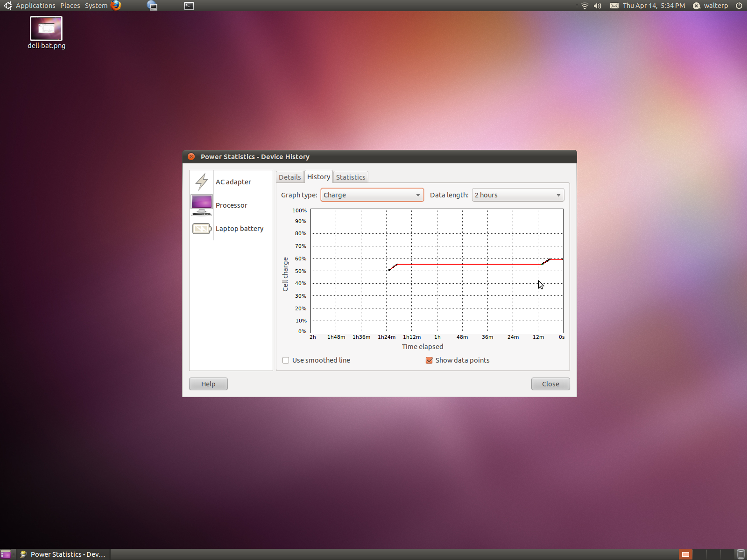Open the Applications menu

(35, 6)
